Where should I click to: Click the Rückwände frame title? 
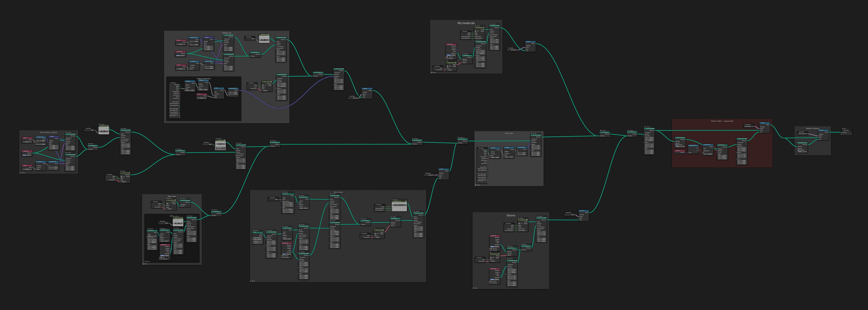(x=466, y=23)
